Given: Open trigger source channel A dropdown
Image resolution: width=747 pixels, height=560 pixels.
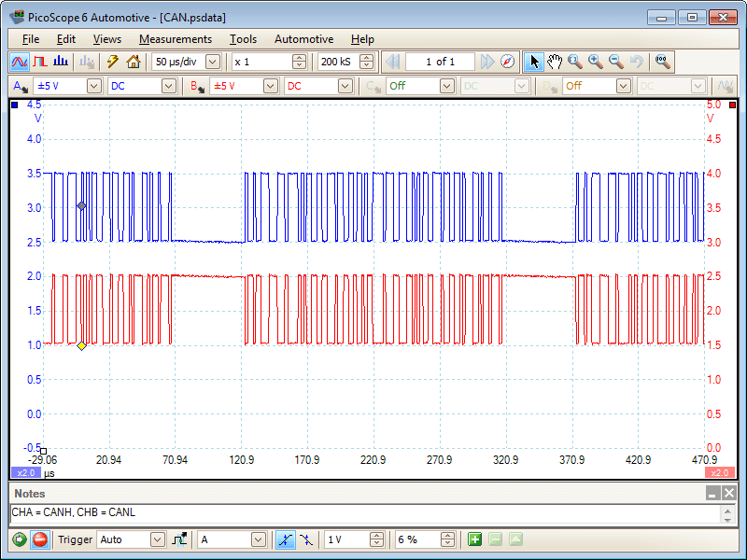Looking at the screenshot, I should tap(259, 539).
